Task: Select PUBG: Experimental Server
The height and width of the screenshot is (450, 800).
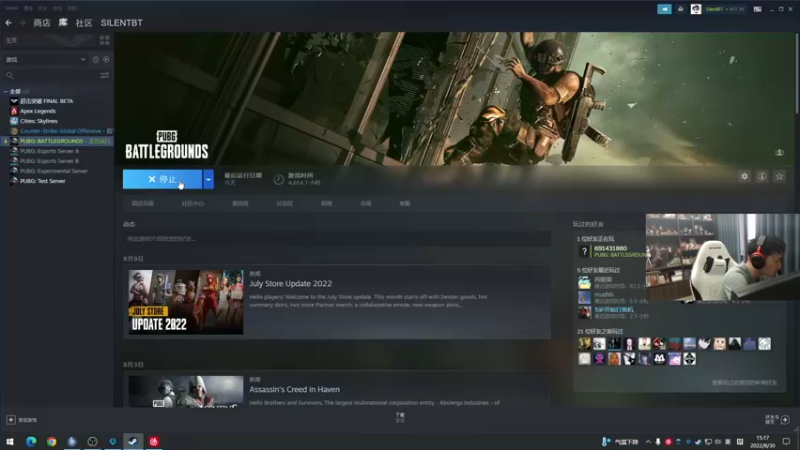Action: tap(54, 171)
